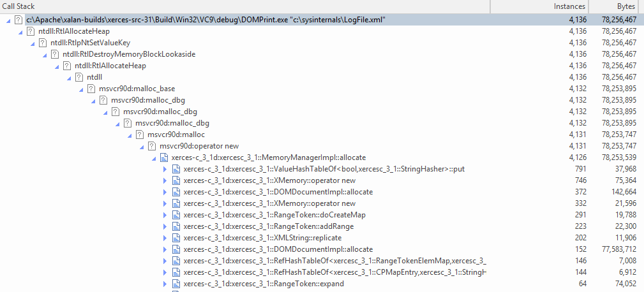Screen dimensions: 644x292
Task: Click the document icon next to XMLString::replicate
Action: 176,238
